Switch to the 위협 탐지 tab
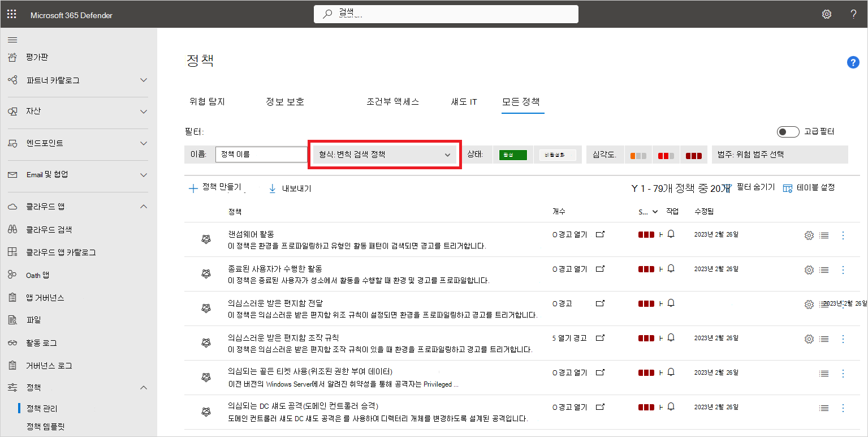Screen dimensions: 868x437 coord(207,102)
